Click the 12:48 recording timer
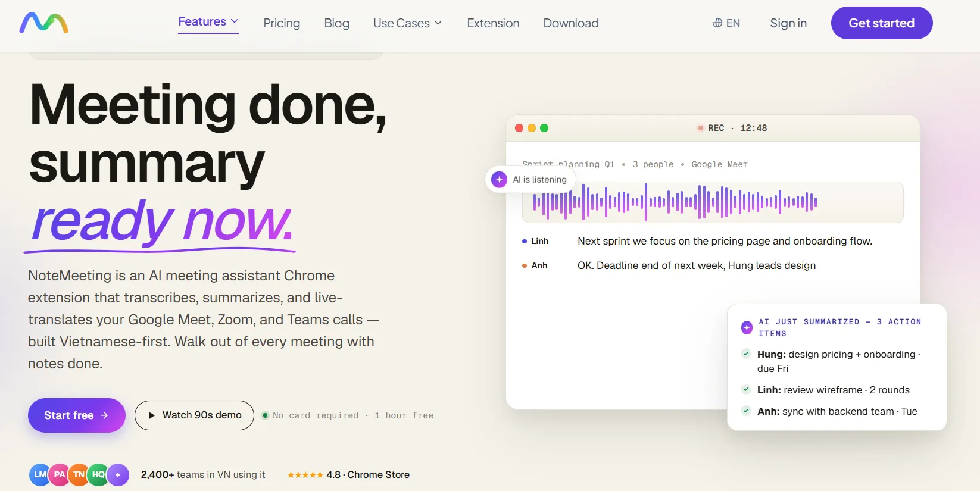This screenshot has width=980, height=491. tap(753, 128)
